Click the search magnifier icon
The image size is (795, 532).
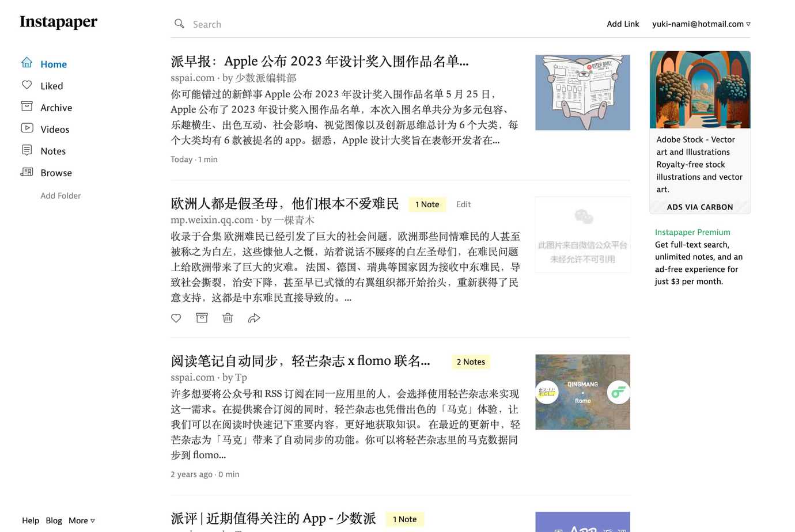(x=180, y=24)
